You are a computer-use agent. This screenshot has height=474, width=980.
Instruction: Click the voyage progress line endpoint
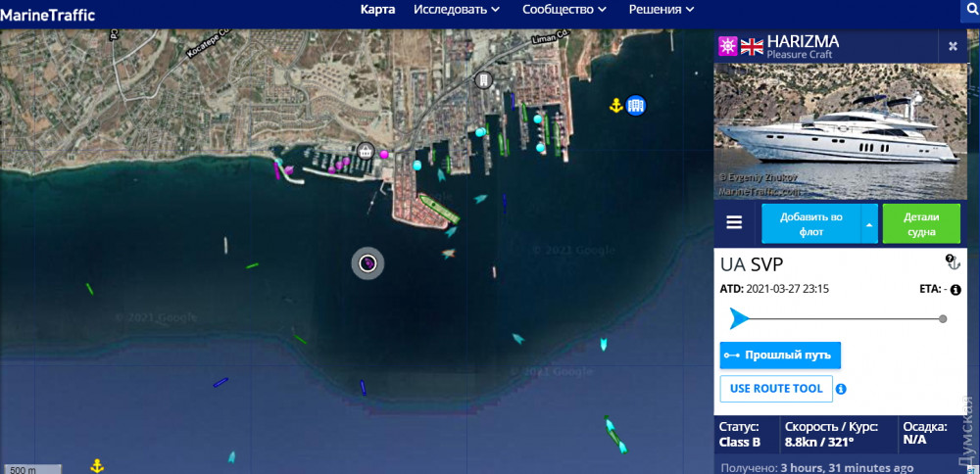(x=943, y=319)
